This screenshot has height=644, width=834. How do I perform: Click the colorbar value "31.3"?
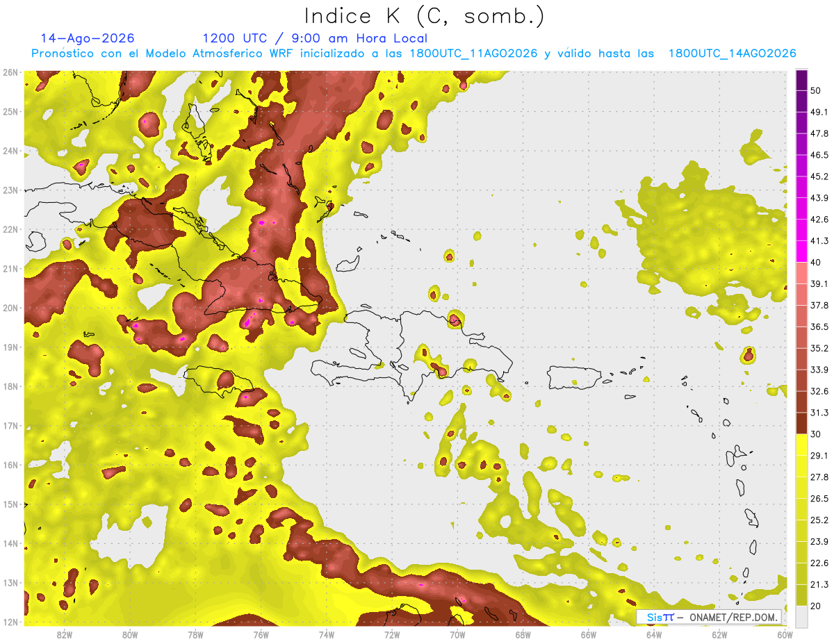coord(819,413)
